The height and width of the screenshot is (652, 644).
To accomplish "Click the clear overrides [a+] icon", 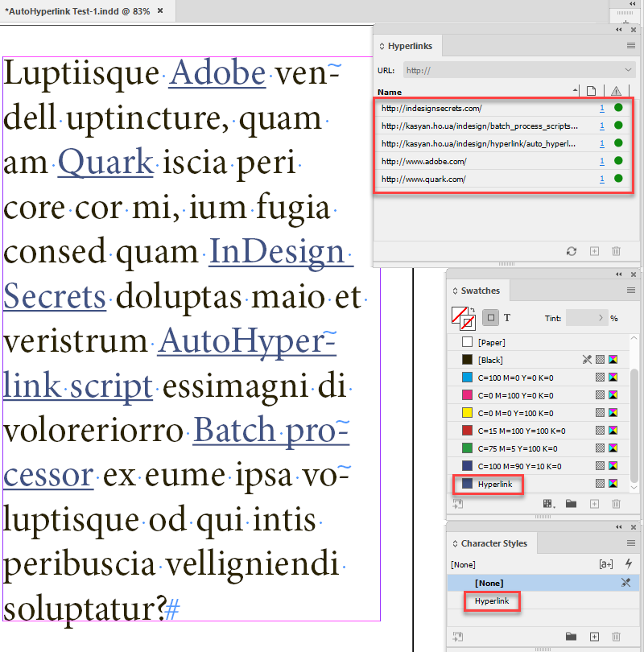I will 605,564.
